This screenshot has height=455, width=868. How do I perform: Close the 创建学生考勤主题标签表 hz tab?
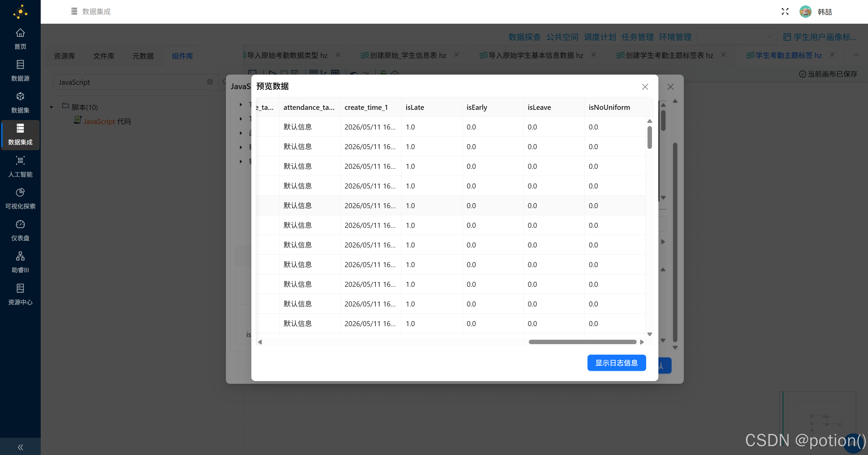[724, 55]
